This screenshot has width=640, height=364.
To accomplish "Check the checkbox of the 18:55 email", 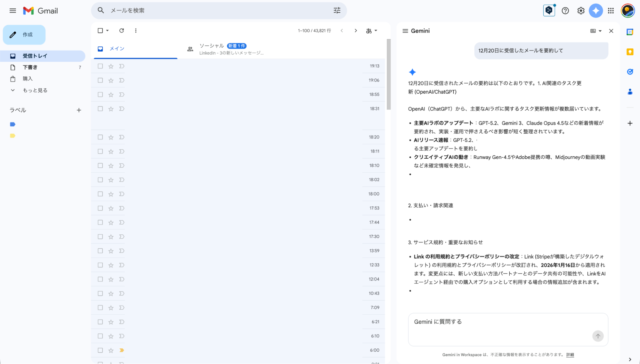I will [x=100, y=94].
